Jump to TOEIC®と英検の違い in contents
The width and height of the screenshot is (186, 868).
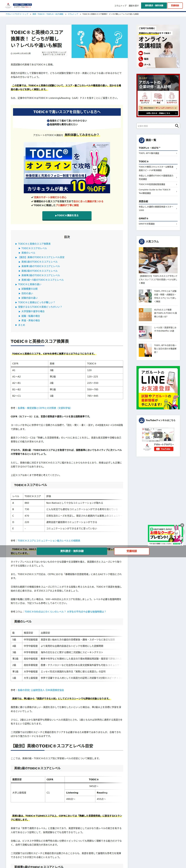pos(30,284)
